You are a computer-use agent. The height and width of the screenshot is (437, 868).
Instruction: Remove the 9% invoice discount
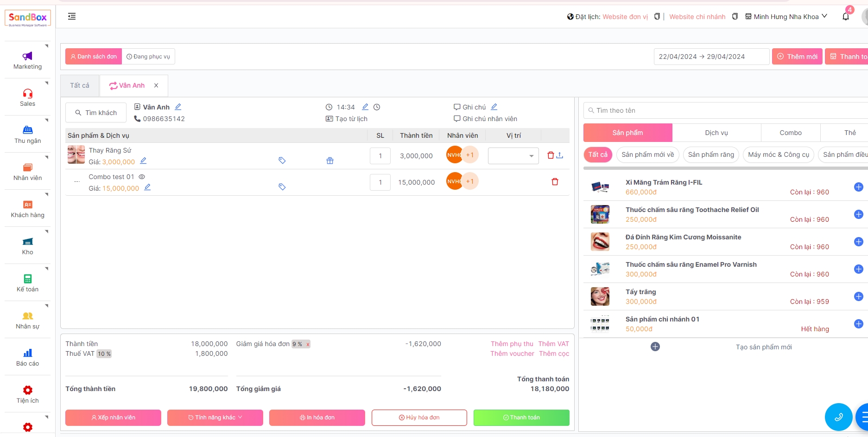[308, 344]
